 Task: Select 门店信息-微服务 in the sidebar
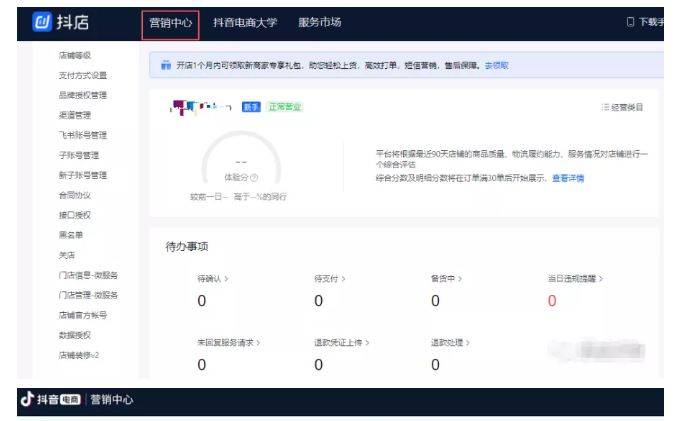coord(88,275)
